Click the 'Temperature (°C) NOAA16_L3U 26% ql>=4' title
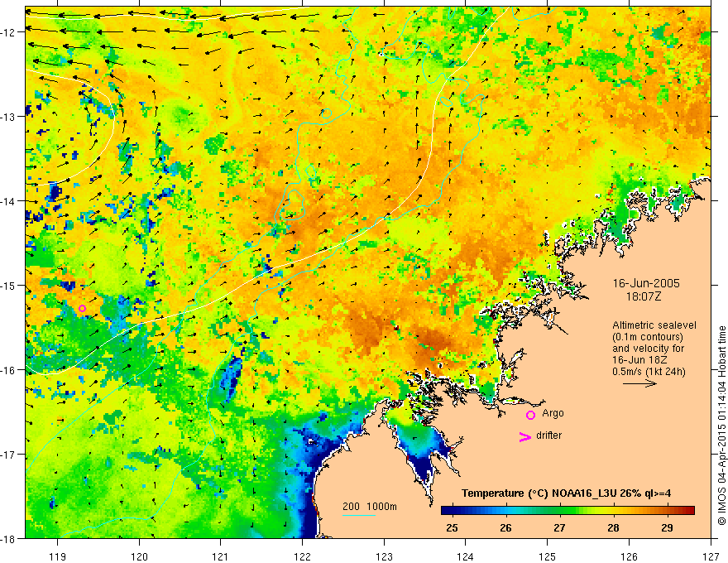Image resolution: width=728 pixels, height=563 pixels. tap(566, 493)
